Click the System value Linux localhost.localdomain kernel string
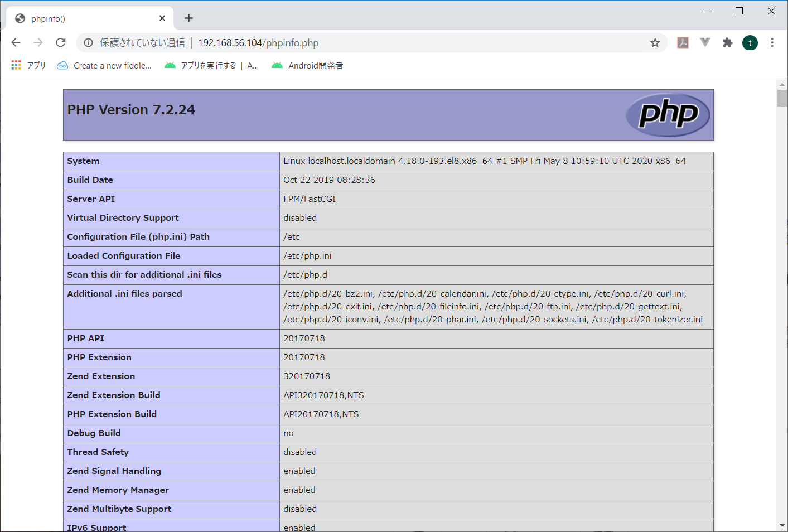788x532 pixels. tap(485, 161)
